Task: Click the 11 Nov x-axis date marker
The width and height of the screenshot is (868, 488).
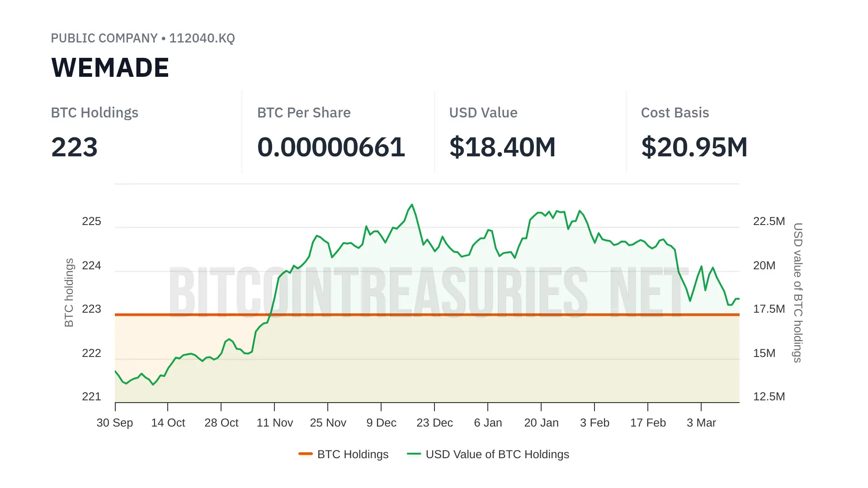Action: pyautogui.click(x=274, y=423)
